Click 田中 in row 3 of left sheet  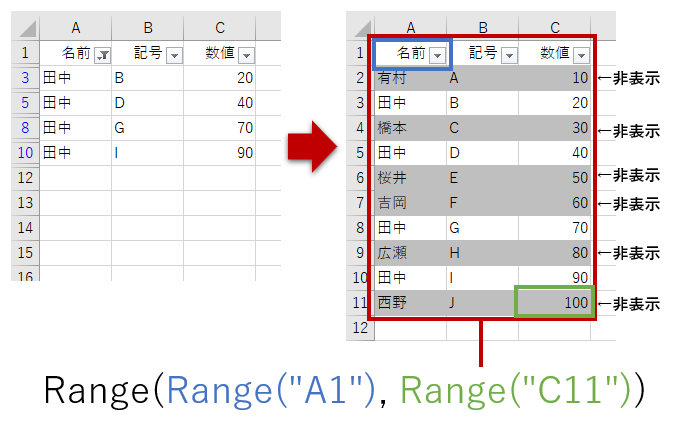tap(76, 78)
